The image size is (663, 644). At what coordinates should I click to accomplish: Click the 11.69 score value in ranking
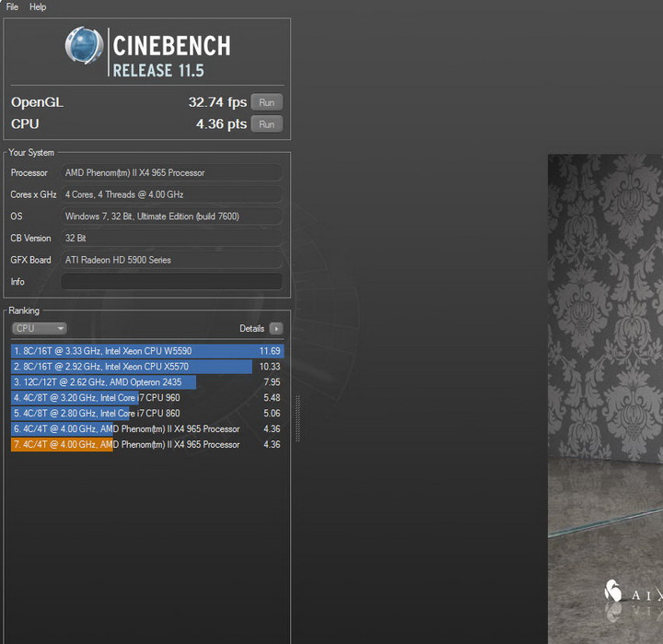(270, 351)
